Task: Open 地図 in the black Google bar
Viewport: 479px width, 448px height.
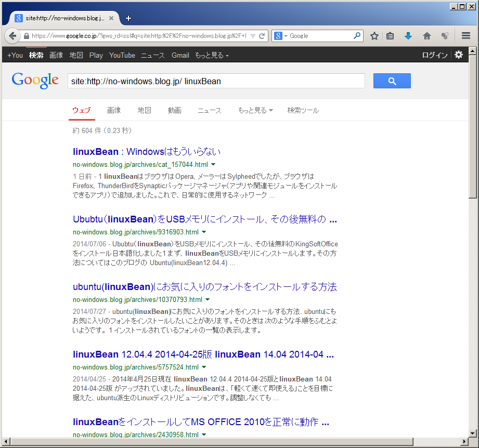Action: click(x=76, y=55)
